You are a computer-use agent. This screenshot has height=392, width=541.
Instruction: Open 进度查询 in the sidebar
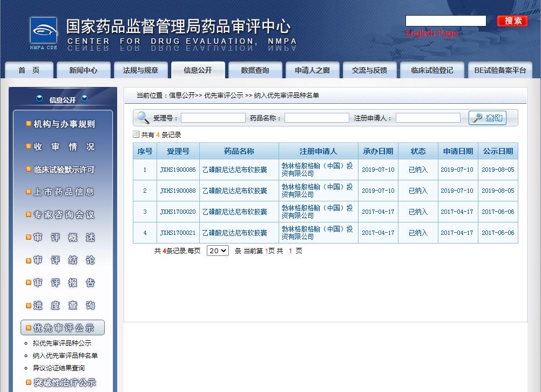[64, 306]
